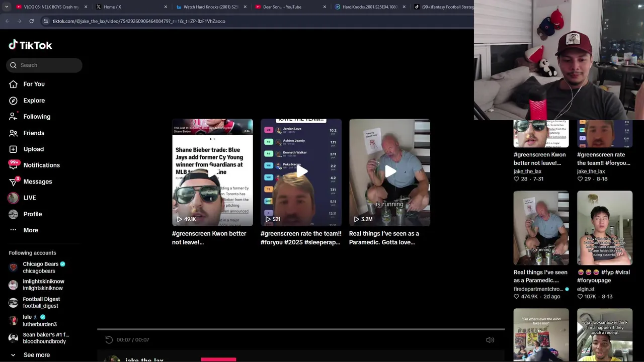This screenshot has width=644, height=362.
Task: Open the LIVE section
Action: pyautogui.click(x=30, y=198)
